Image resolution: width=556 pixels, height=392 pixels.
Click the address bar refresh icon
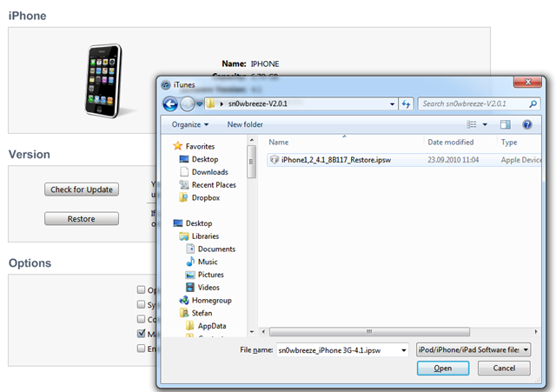[x=406, y=104]
